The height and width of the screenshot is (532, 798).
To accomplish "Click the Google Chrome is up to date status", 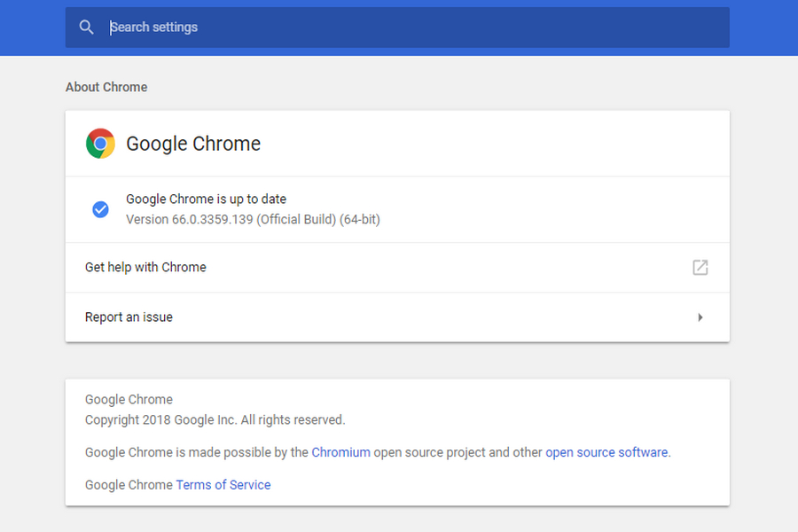I will (x=206, y=199).
